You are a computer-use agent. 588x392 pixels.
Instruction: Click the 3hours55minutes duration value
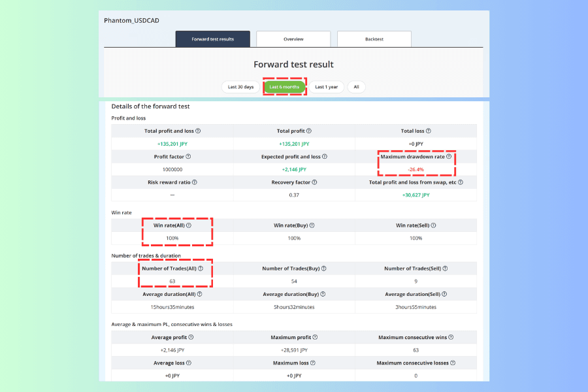click(416, 307)
